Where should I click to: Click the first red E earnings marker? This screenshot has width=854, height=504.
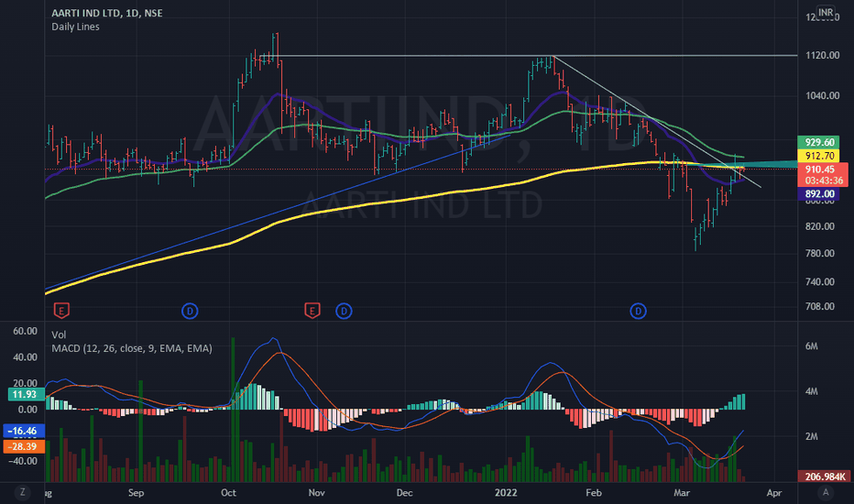tap(61, 312)
